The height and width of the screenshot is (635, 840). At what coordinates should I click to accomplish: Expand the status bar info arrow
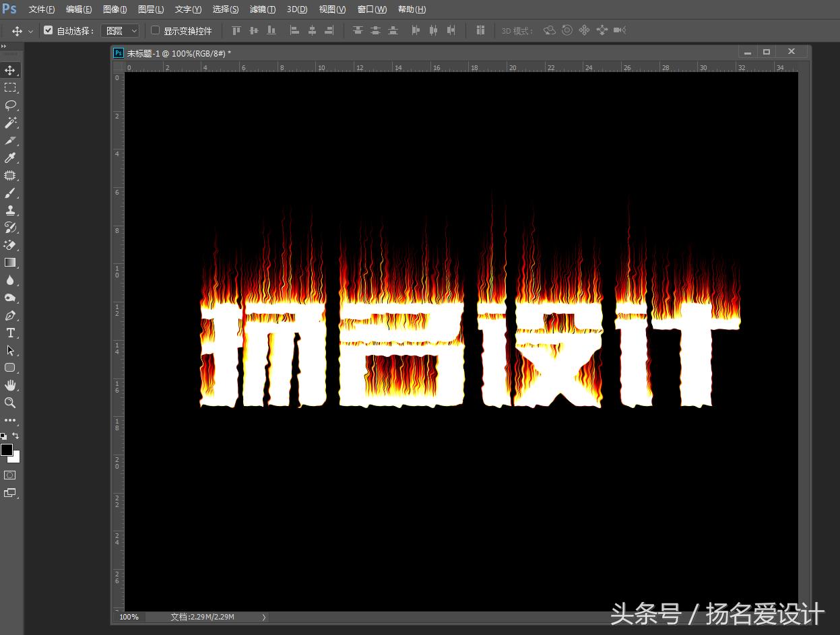point(263,617)
